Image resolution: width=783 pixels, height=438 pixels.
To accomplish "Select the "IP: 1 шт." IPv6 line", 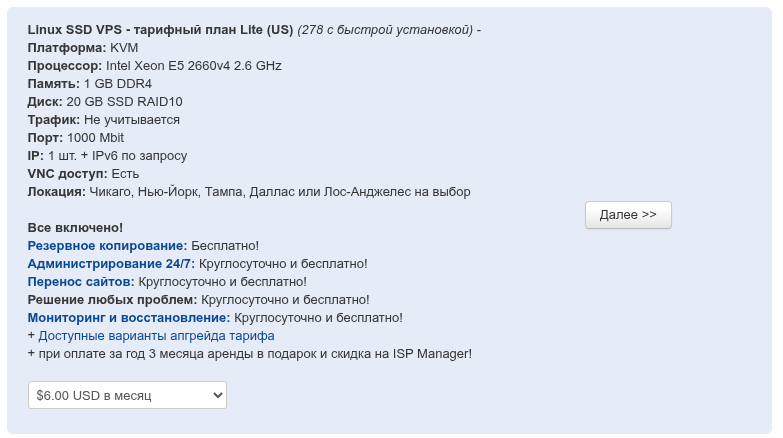I will click(x=107, y=155).
